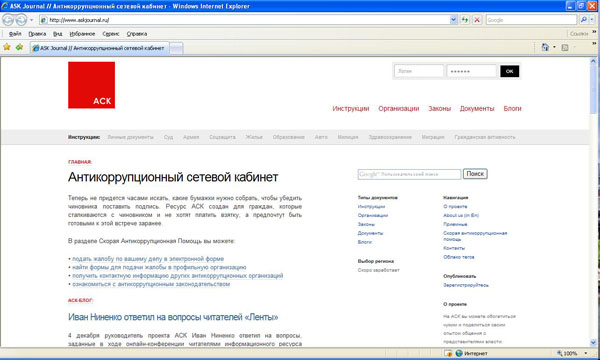Viewport: 600px width, 360px height.
Task: Click the Home icon in the command bar
Action: tap(545, 47)
